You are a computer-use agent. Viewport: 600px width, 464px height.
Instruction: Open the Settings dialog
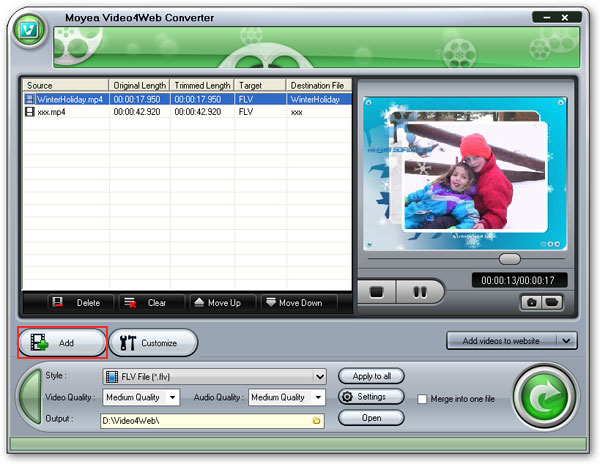[x=371, y=397]
